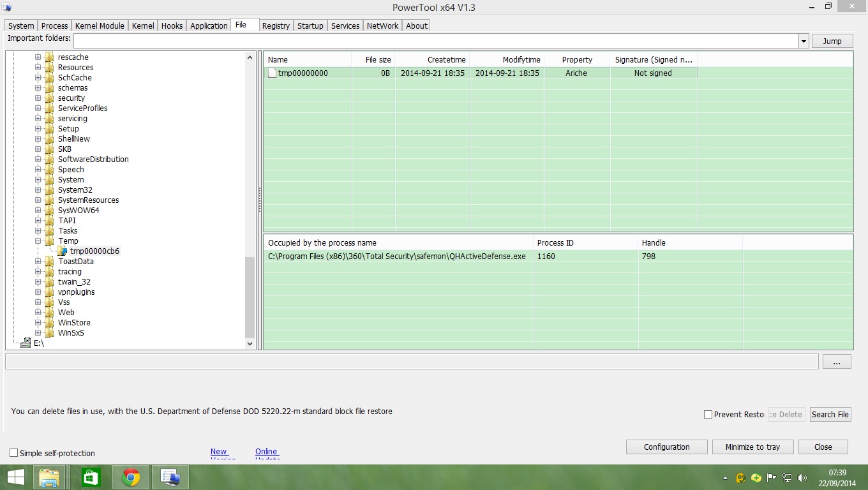Screen dimensions: 868x490
Task: Switch to the Registry tab
Action: pyautogui.click(x=276, y=26)
